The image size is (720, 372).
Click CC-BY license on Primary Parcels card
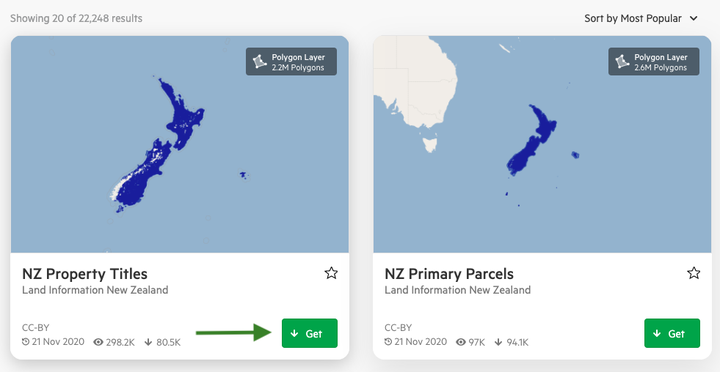coord(398,328)
